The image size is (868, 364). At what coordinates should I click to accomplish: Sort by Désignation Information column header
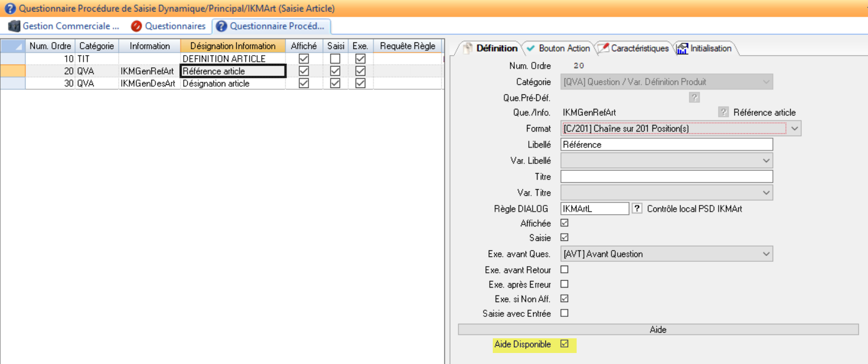(x=233, y=46)
